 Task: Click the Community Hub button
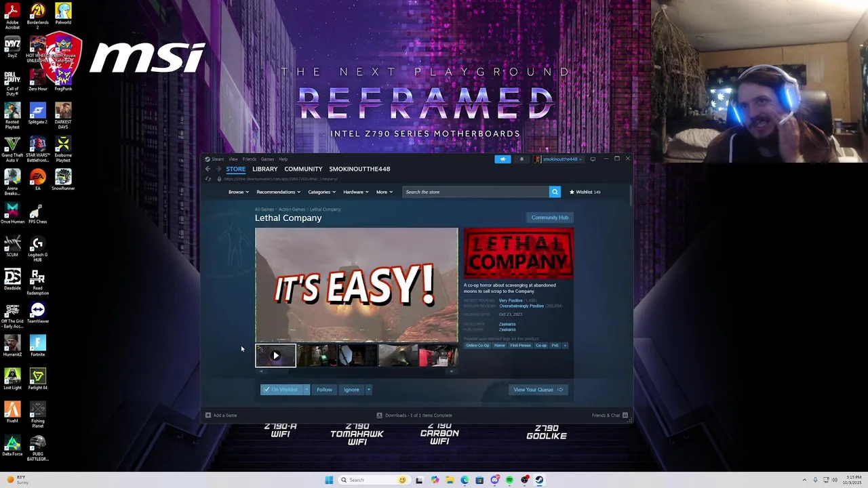[550, 218]
